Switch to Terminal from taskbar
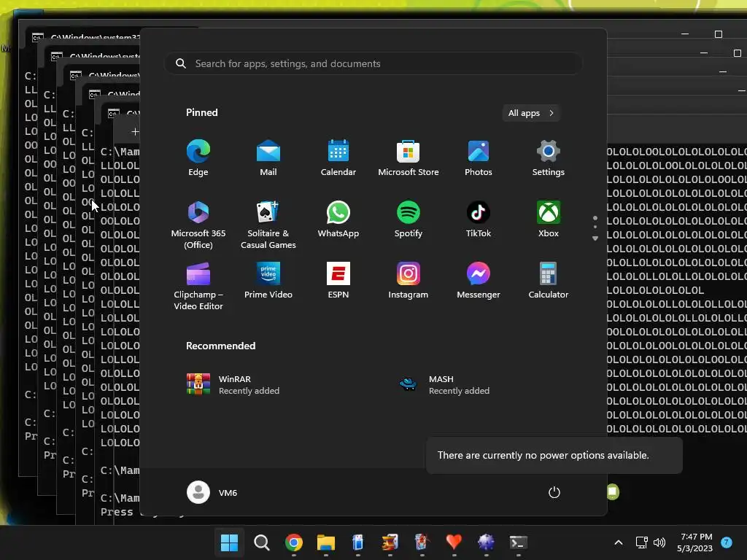747x560 pixels. (519, 542)
